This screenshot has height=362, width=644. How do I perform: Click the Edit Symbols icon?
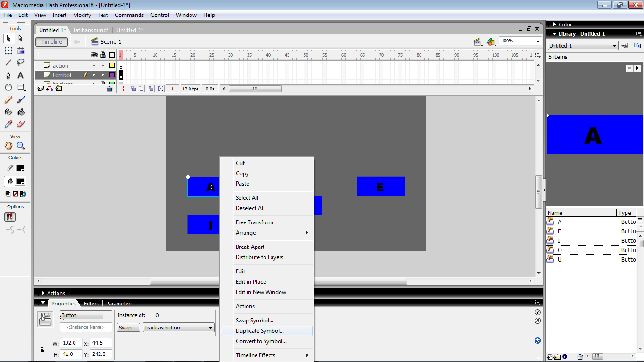(x=491, y=42)
